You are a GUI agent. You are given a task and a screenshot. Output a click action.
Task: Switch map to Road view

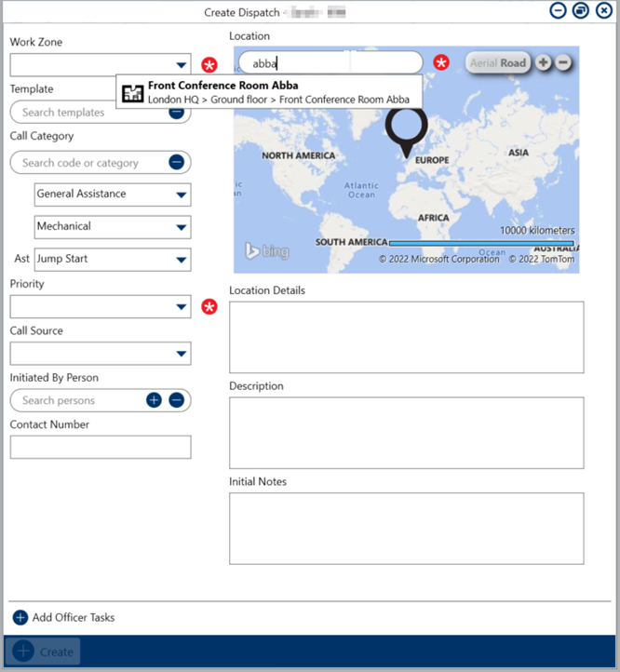(514, 63)
